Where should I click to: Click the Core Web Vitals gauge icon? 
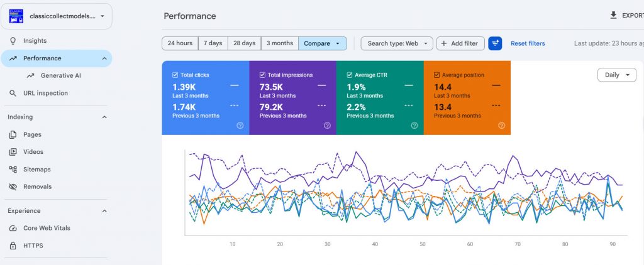tap(13, 228)
